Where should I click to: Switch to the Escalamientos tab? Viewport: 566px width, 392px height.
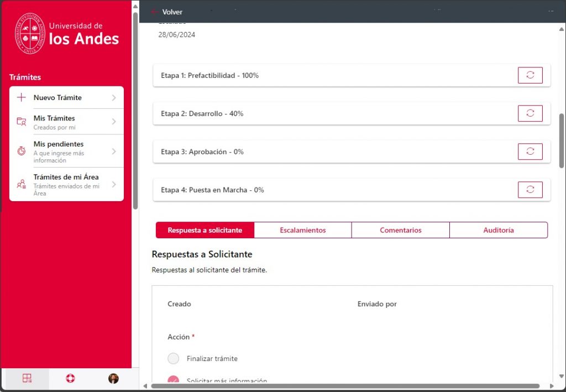click(x=303, y=231)
